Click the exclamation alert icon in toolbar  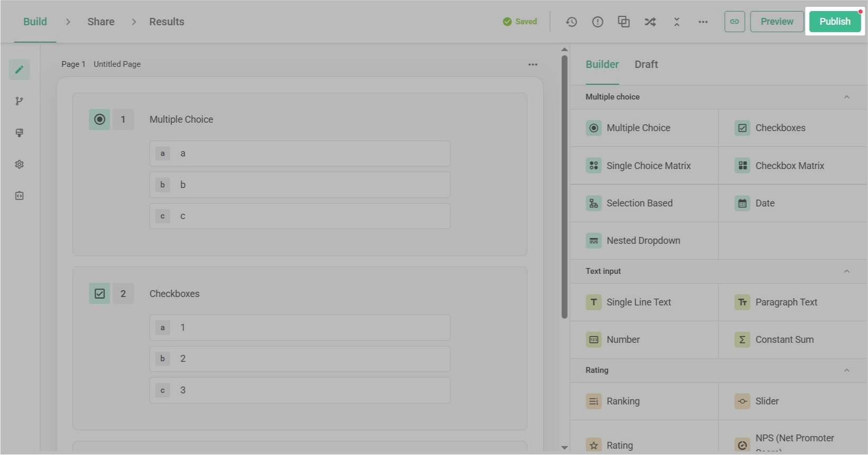[598, 22]
